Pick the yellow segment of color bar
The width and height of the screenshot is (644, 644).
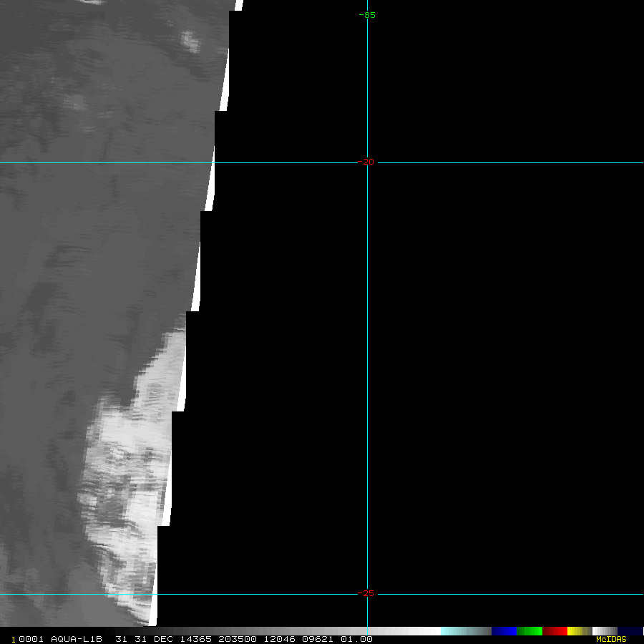pyautogui.click(x=580, y=631)
